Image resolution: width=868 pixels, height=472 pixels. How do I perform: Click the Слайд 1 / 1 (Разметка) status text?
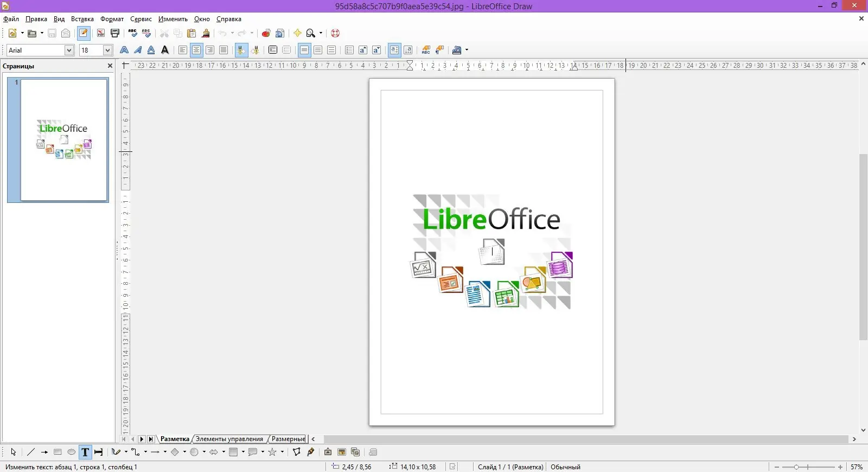tap(510, 467)
